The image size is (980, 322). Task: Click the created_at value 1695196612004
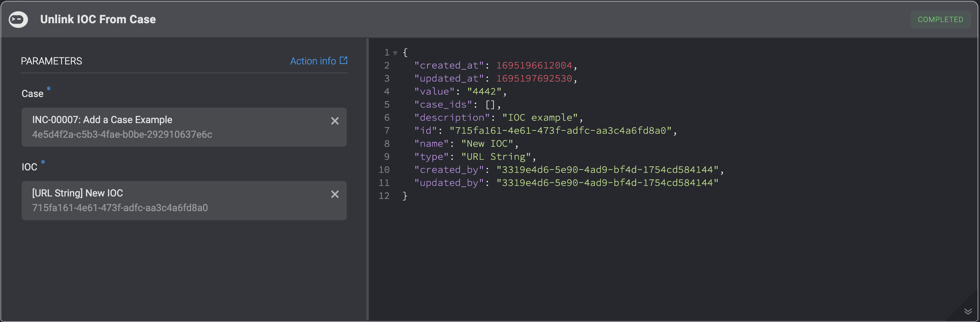534,65
